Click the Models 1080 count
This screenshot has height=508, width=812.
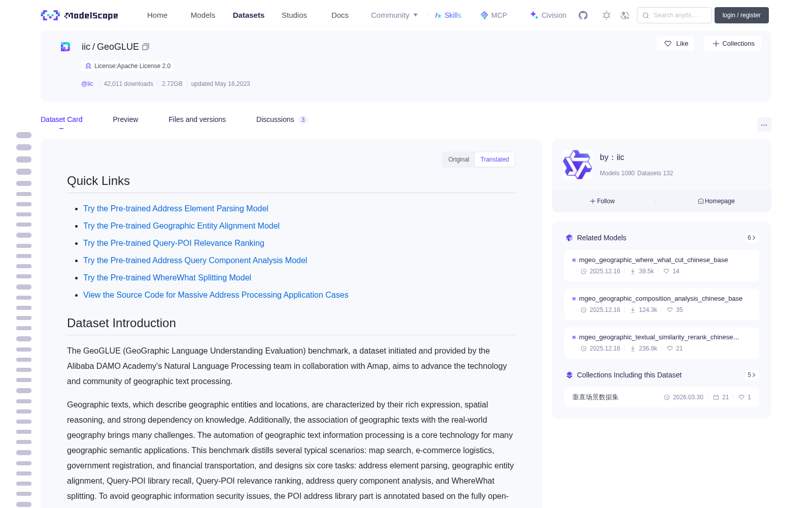[617, 173]
